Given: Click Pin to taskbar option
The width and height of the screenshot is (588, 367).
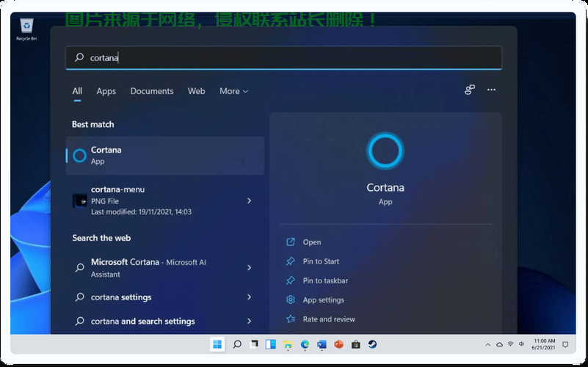Looking at the screenshot, I should tap(325, 280).
